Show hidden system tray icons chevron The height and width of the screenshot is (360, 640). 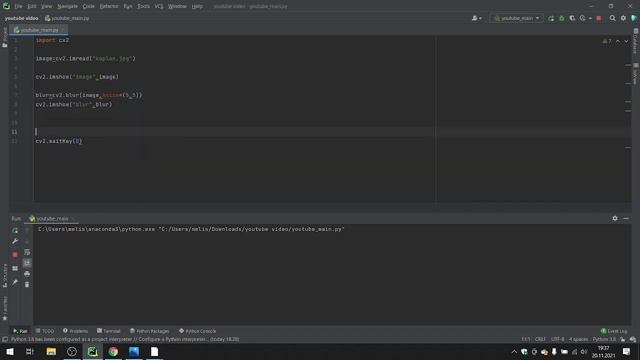click(514, 352)
